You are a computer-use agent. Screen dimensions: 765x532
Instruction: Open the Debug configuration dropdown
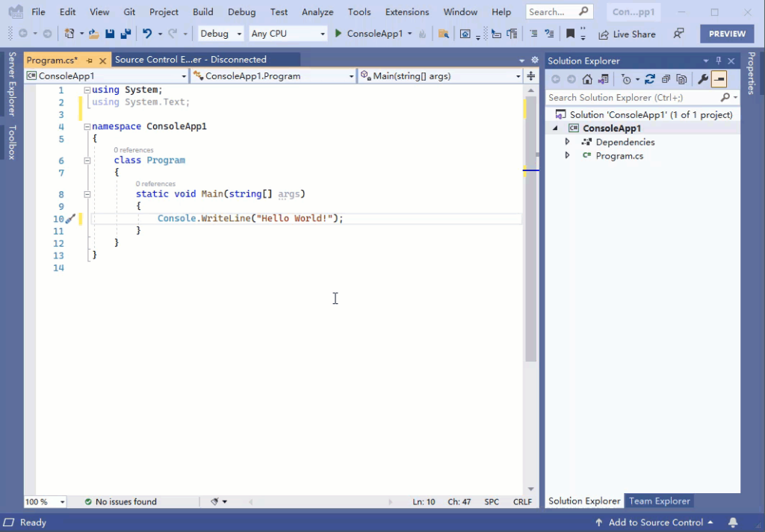pos(220,34)
